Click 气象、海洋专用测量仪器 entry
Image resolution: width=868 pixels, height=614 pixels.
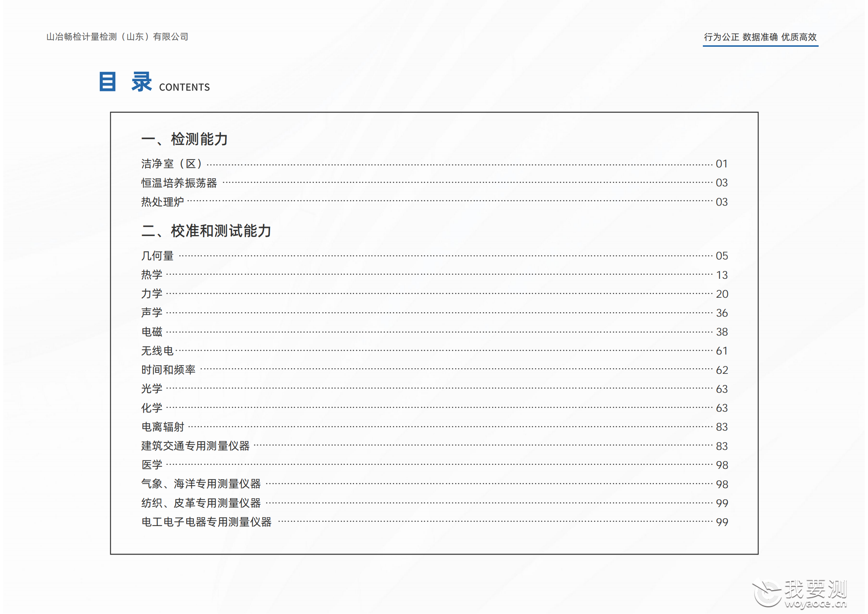click(x=435, y=484)
